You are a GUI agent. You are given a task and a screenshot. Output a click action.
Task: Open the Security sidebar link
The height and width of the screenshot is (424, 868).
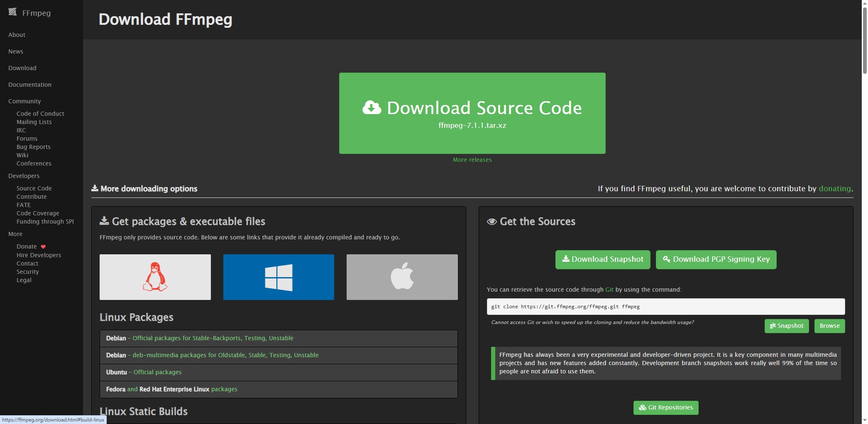tap(28, 272)
